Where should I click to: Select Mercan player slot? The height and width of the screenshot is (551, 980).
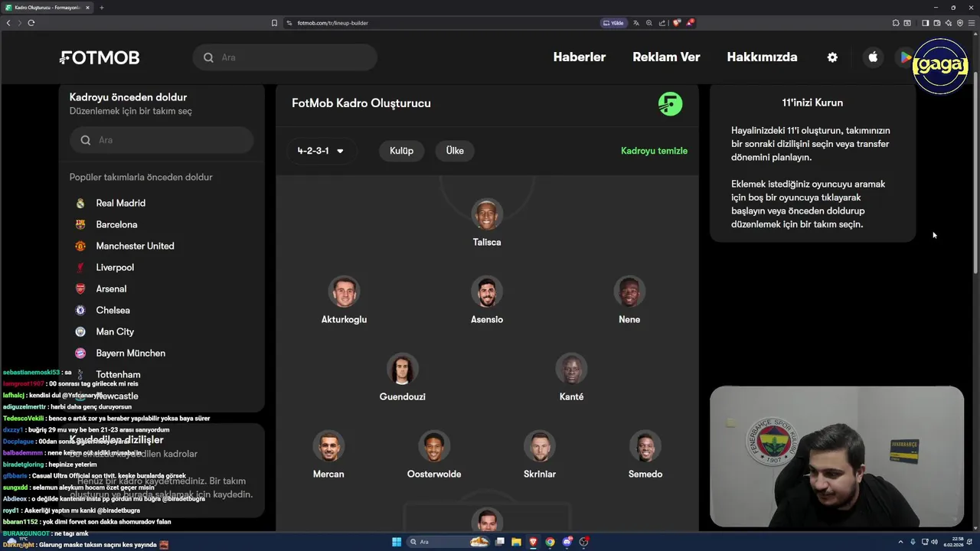328,455
